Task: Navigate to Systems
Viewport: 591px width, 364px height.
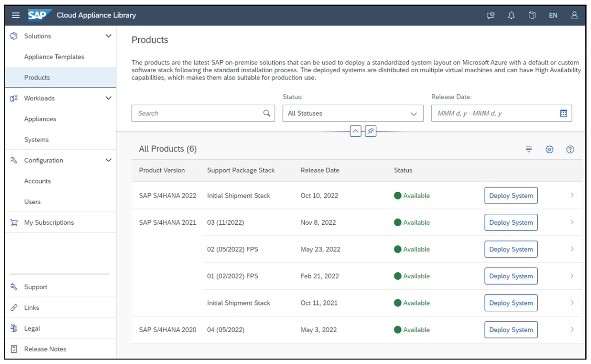Action: click(61, 140)
